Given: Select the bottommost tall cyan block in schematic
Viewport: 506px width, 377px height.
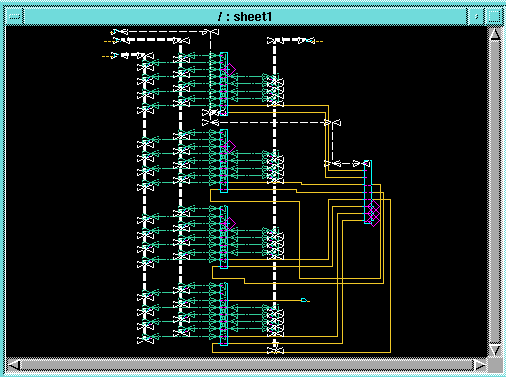Looking at the screenshot, I should pyautogui.click(x=224, y=314).
